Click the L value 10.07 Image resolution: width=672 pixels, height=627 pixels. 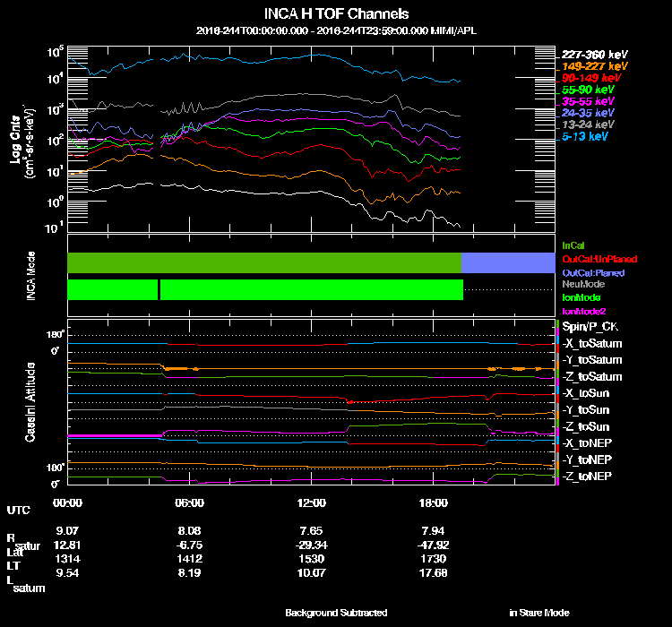[311, 572]
